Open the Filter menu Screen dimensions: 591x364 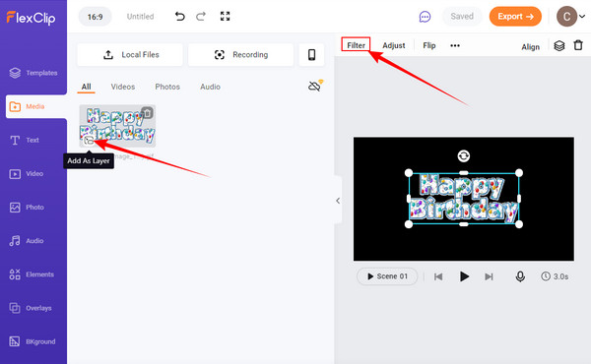coord(356,45)
